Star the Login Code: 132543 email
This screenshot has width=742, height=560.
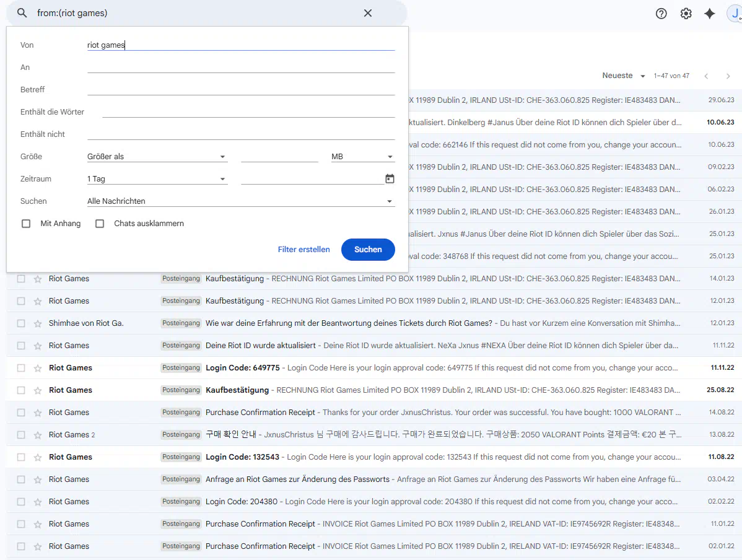coord(38,457)
